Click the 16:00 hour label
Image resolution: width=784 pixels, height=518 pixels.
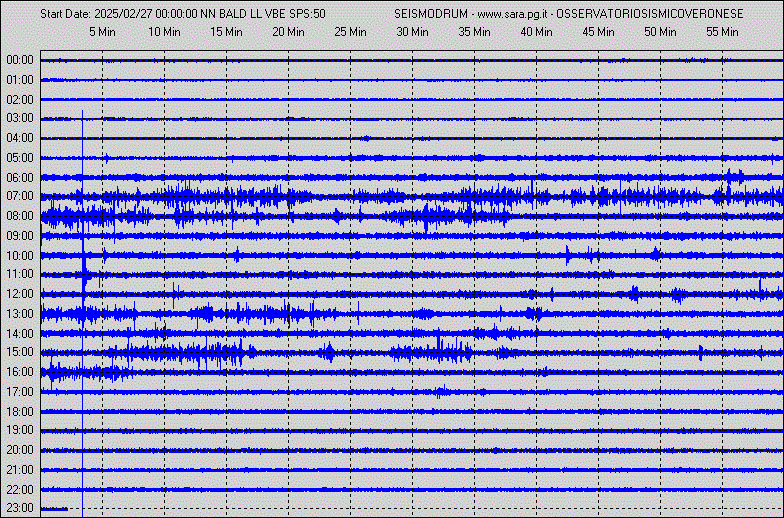coord(20,372)
